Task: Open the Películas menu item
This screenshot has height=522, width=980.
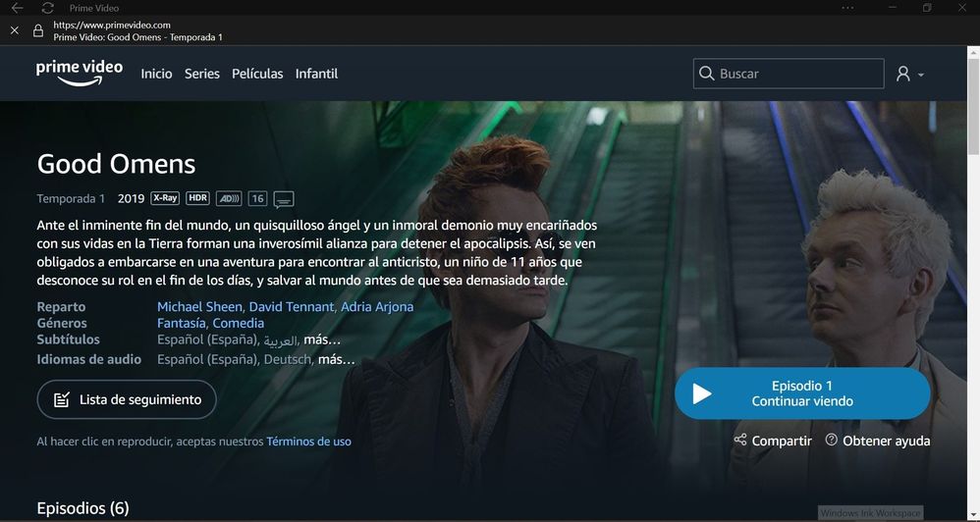Action: (257, 74)
